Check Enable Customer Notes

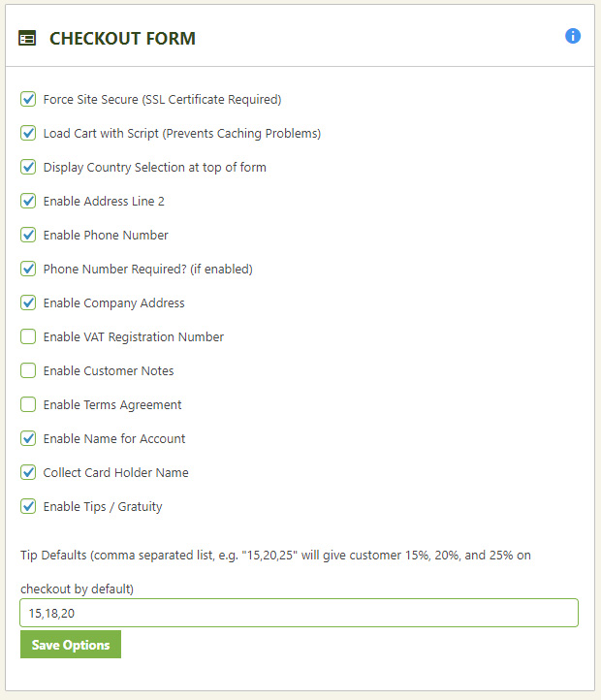point(28,370)
